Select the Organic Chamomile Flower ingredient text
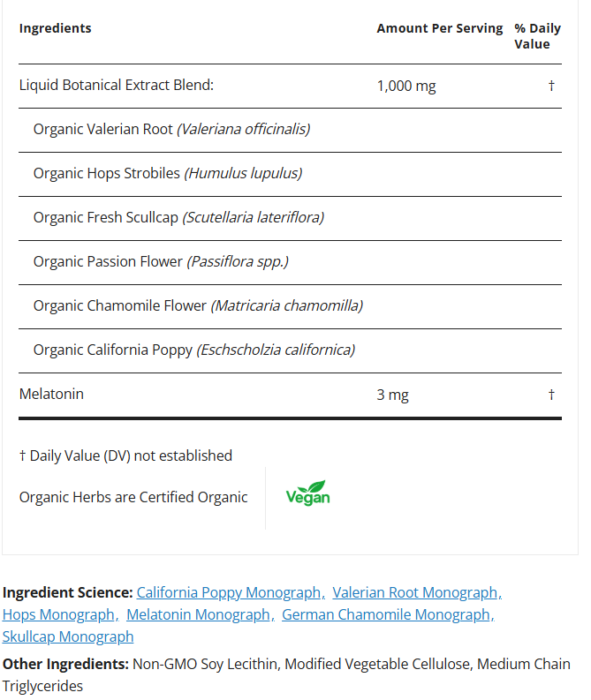 (x=198, y=305)
